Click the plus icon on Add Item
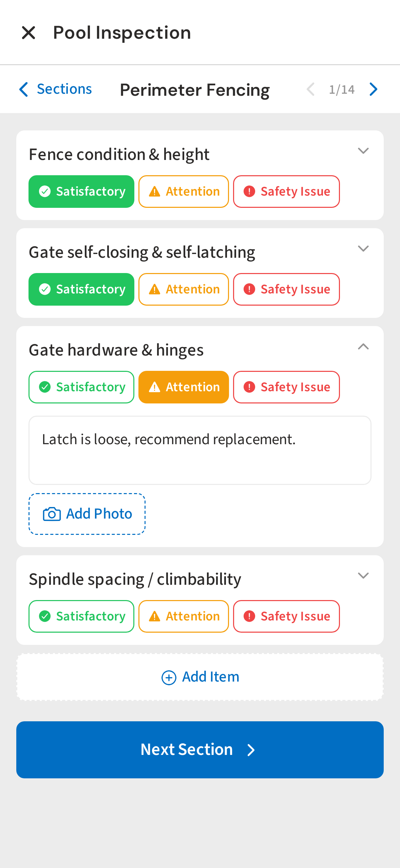This screenshot has width=400, height=868. pos(169,677)
